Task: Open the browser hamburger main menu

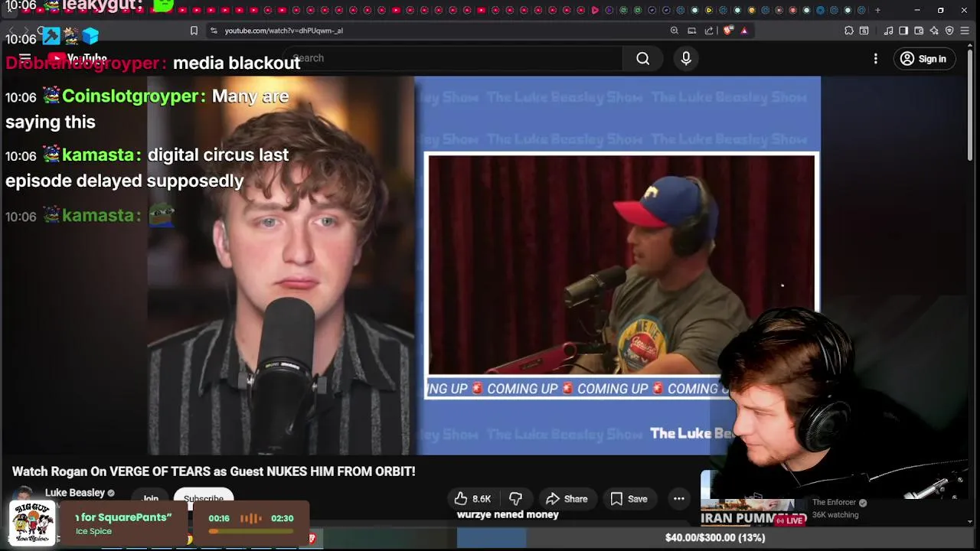Action: [x=965, y=31]
